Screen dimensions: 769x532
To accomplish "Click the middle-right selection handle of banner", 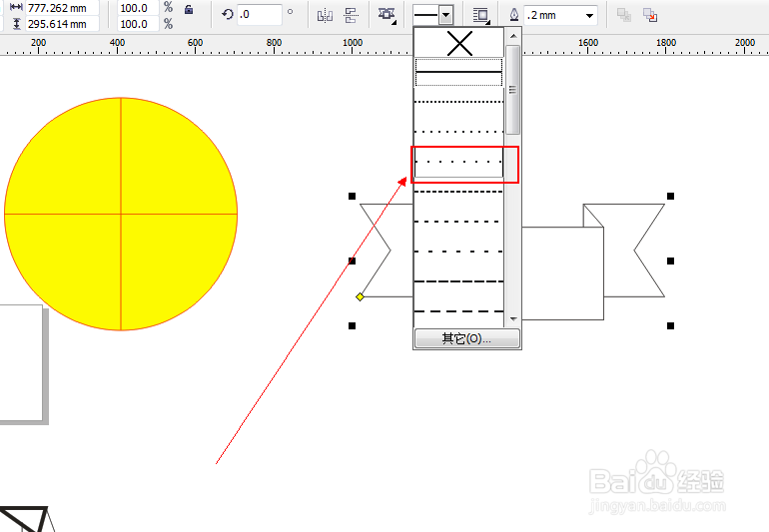I will 670,261.
